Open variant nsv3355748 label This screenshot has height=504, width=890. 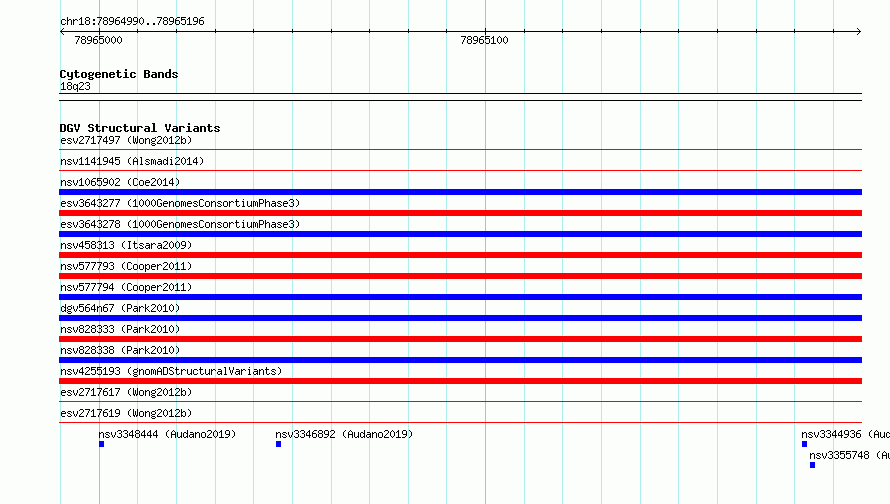(849, 455)
